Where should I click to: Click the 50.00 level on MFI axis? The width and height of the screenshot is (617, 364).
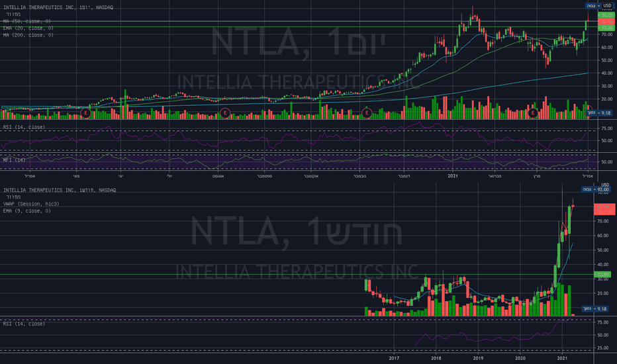(606, 161)
